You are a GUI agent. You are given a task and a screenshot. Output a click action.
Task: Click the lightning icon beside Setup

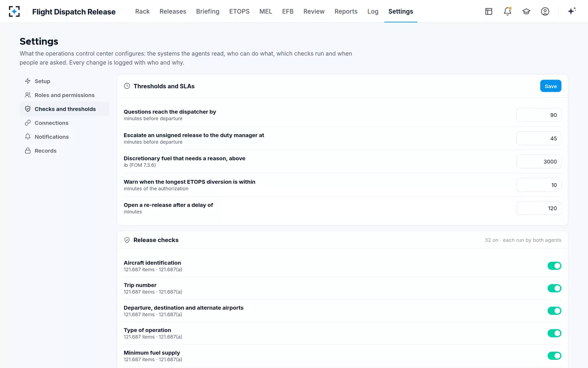pyautogui.click(x=28, y=81)
